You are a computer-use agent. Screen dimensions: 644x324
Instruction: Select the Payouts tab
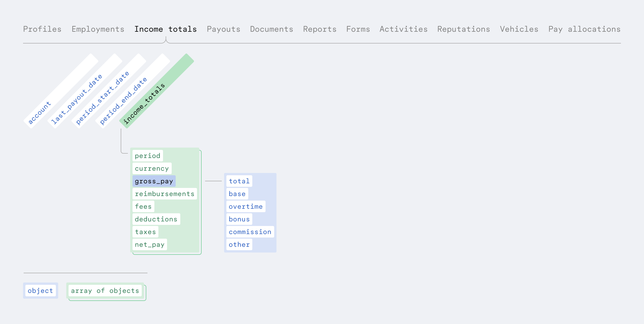pos(223,29)
